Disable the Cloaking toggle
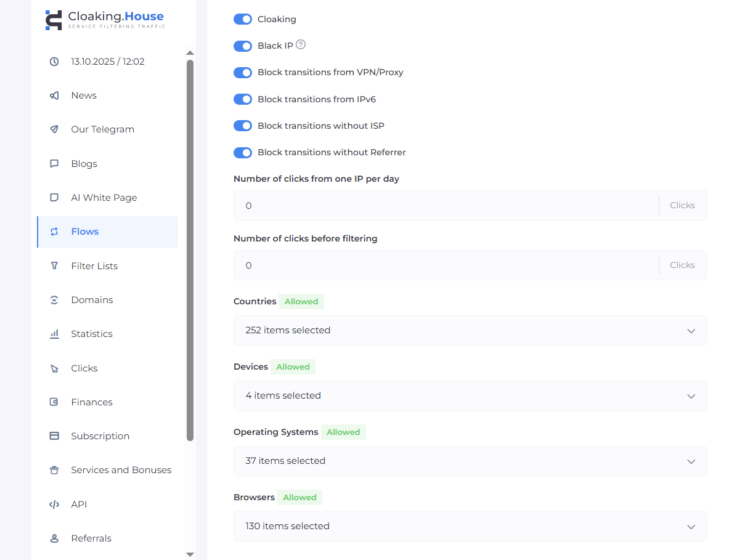The width and height of the screenshot is (729, 560). tap(243, 19)
